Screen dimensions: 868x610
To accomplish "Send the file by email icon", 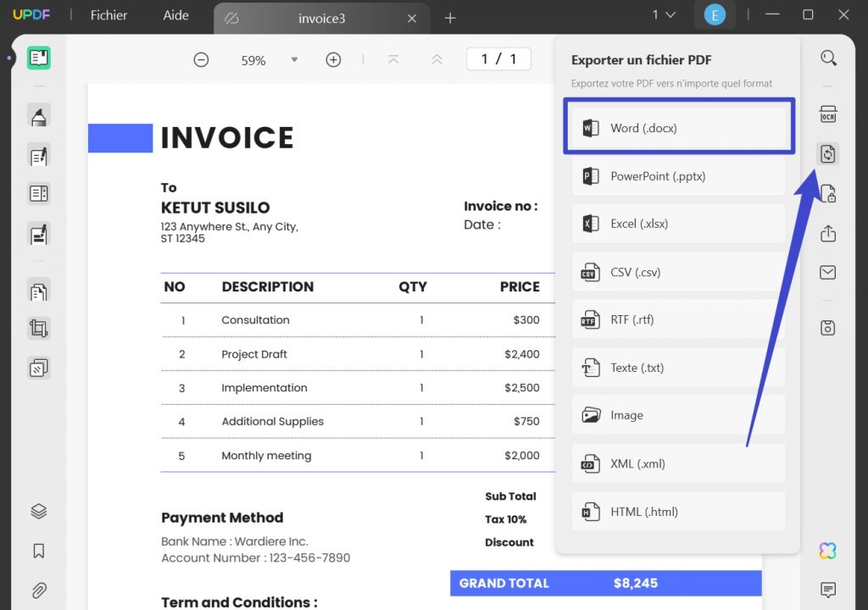I will coord(828,273).
